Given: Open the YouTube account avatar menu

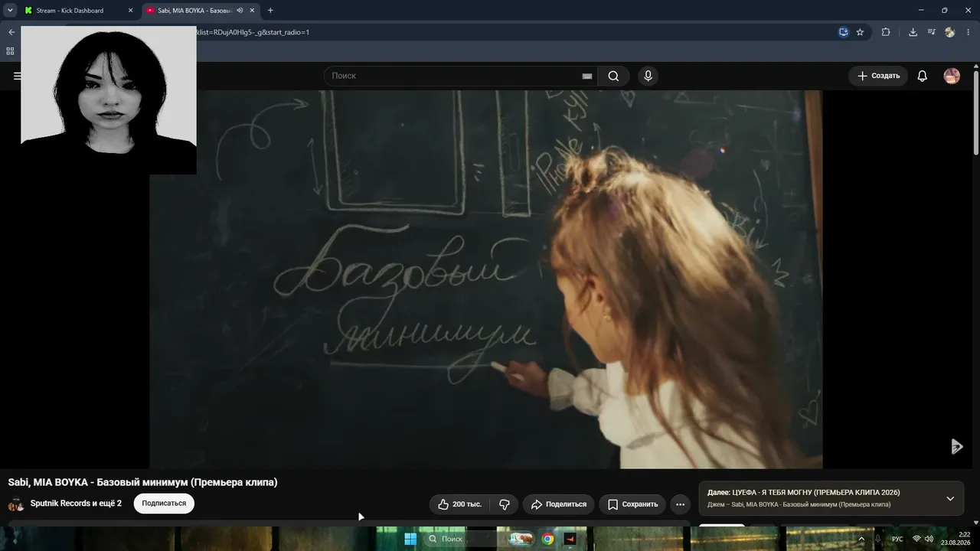Looking at the screenshot, I should coord(952,76).
